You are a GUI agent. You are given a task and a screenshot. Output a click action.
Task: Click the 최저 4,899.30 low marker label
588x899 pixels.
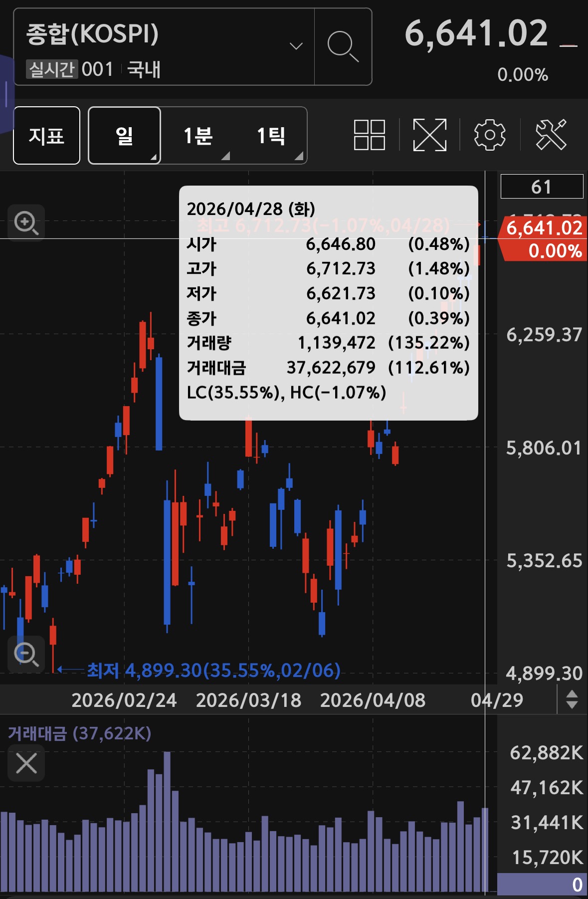[214, 670]
